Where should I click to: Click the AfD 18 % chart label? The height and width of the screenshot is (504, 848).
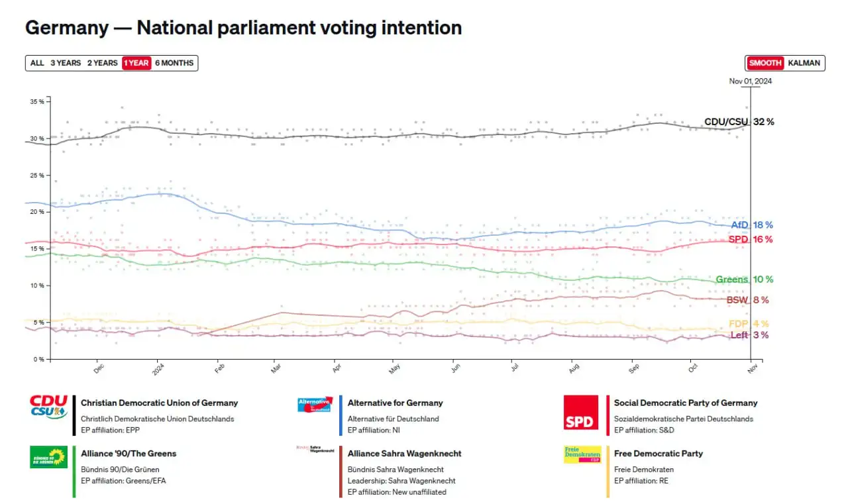(751, 225)
